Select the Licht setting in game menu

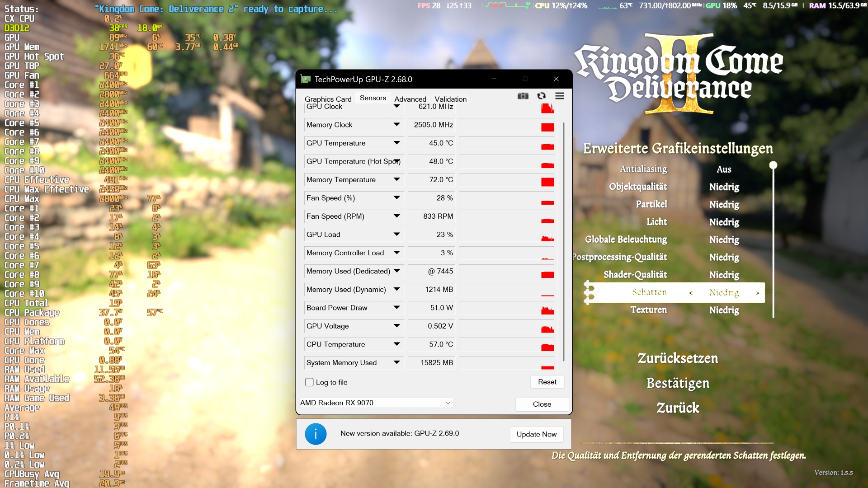pos(657,222)
